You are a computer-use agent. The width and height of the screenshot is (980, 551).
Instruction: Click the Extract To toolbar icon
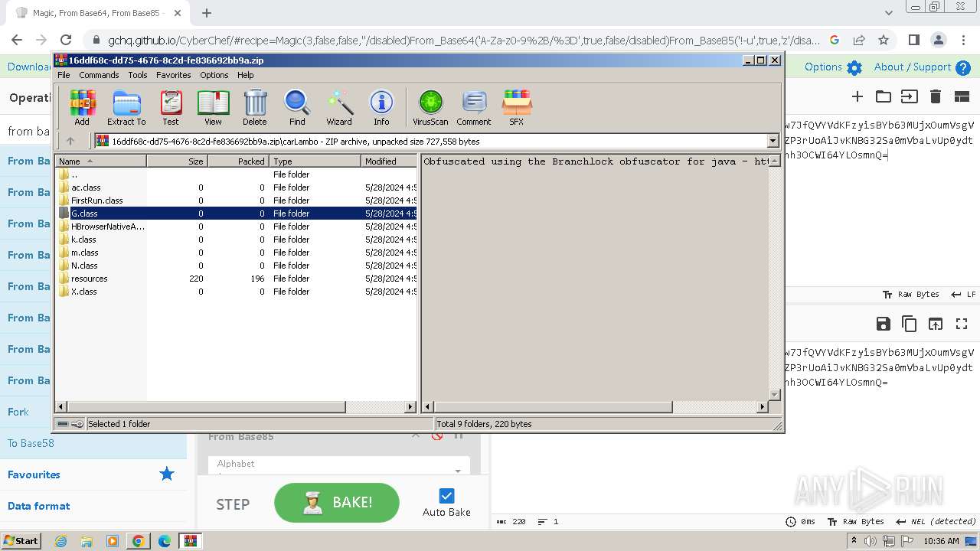point(126,107)
